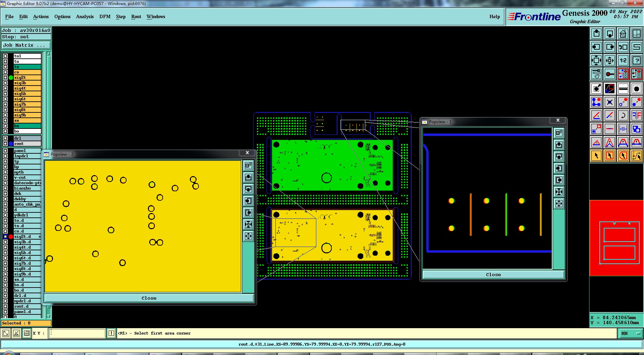Open the Help menu
Screen dimensions: 644x355
495,16
